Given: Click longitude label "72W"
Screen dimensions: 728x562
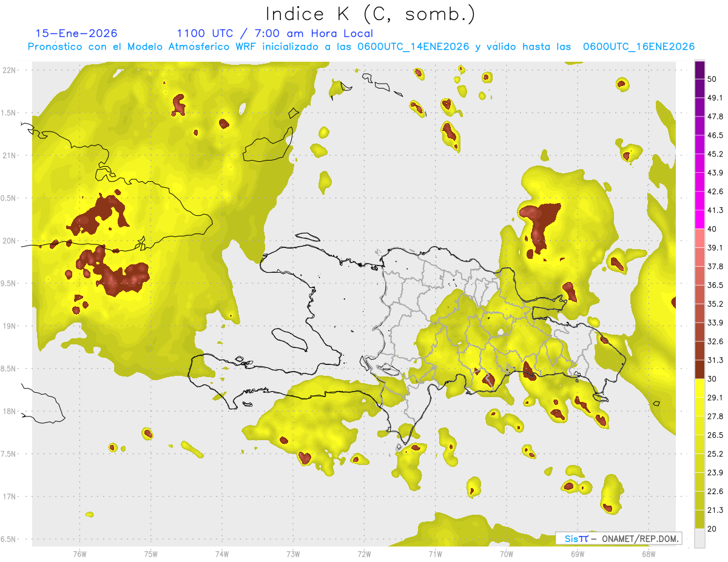Looking at the screenshot, I should [x=364, y=554].
